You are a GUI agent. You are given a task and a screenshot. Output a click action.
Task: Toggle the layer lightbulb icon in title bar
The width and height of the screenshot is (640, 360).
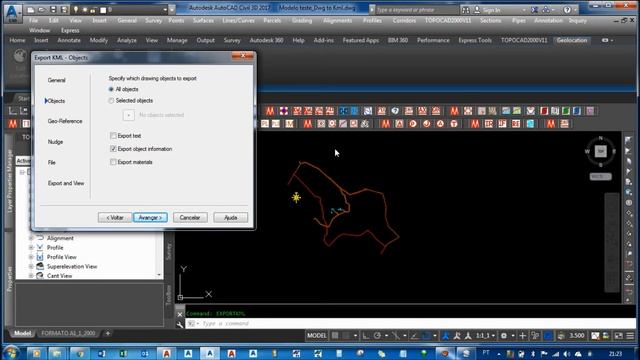(x=76, y=9)
